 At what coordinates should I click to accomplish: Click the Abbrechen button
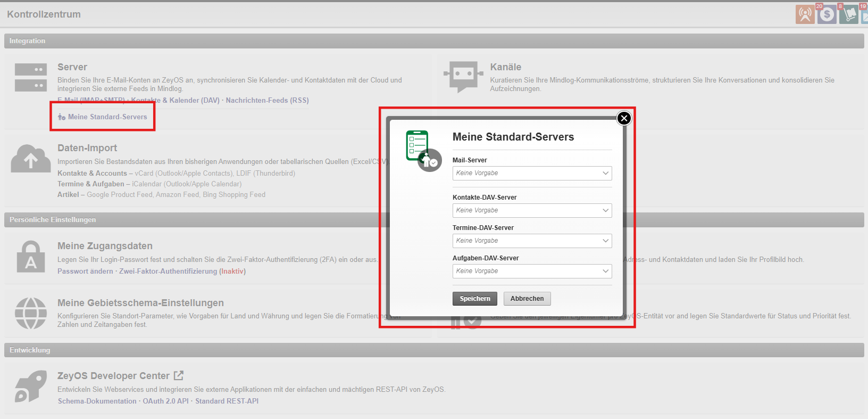527,299
